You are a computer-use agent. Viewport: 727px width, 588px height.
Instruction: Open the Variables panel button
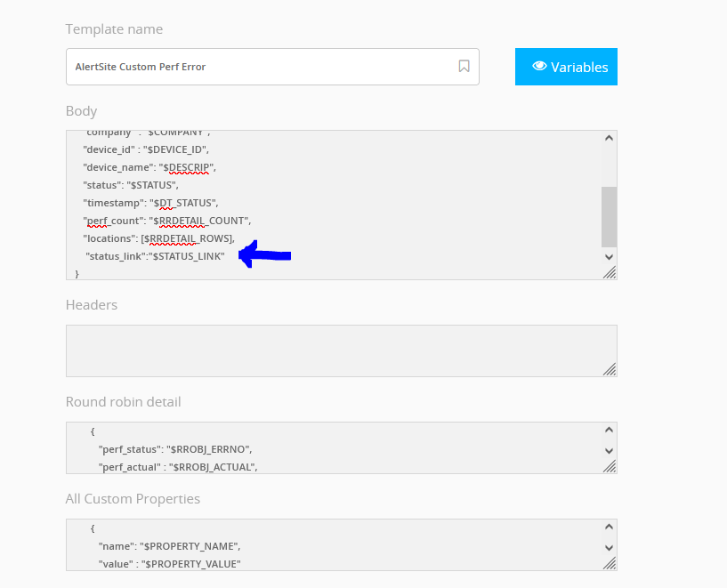pos(566,67)
